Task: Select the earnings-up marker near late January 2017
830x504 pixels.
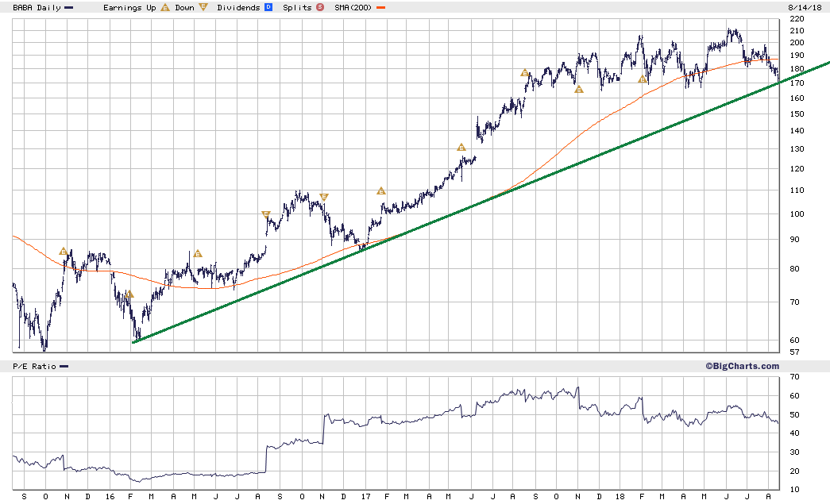Action: (381, 191)
